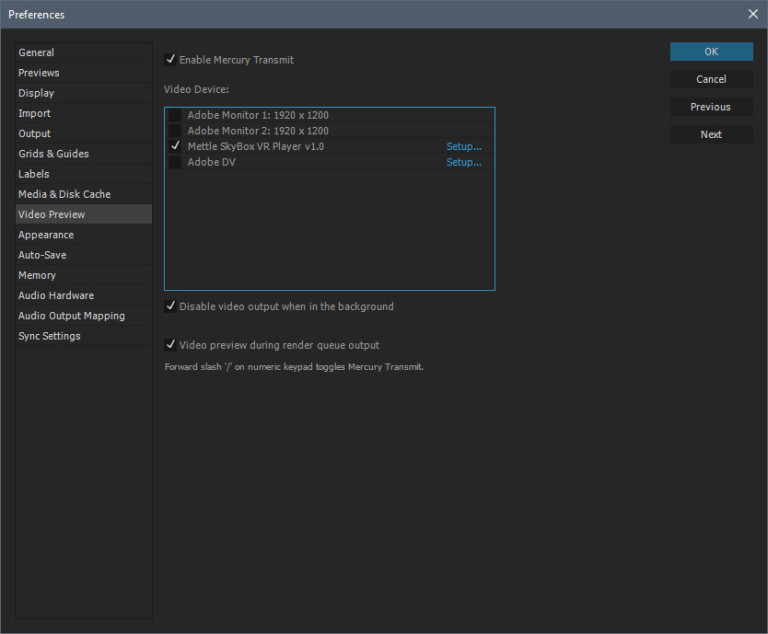Uncheck Mettle SkyBox VR Player device

[x=175, y=146]
